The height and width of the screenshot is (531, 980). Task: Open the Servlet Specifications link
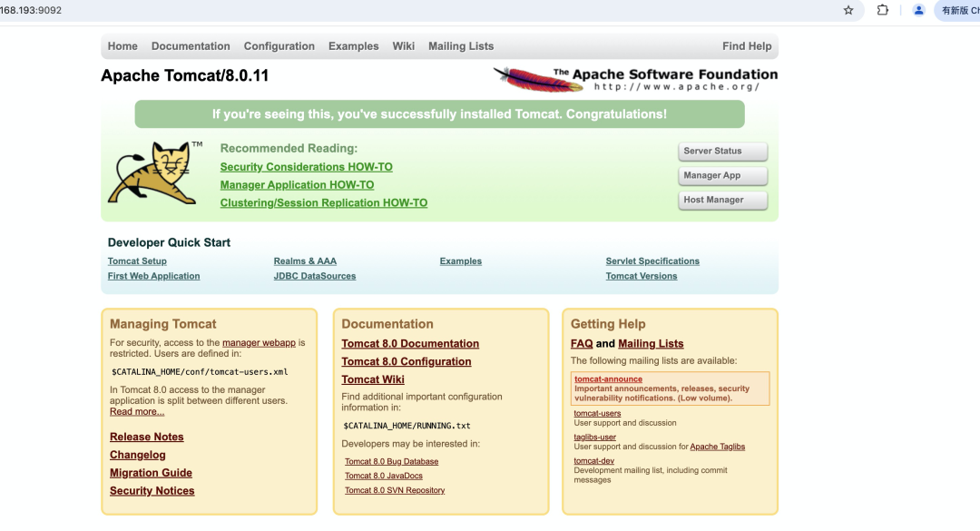(x=652, y=261)
